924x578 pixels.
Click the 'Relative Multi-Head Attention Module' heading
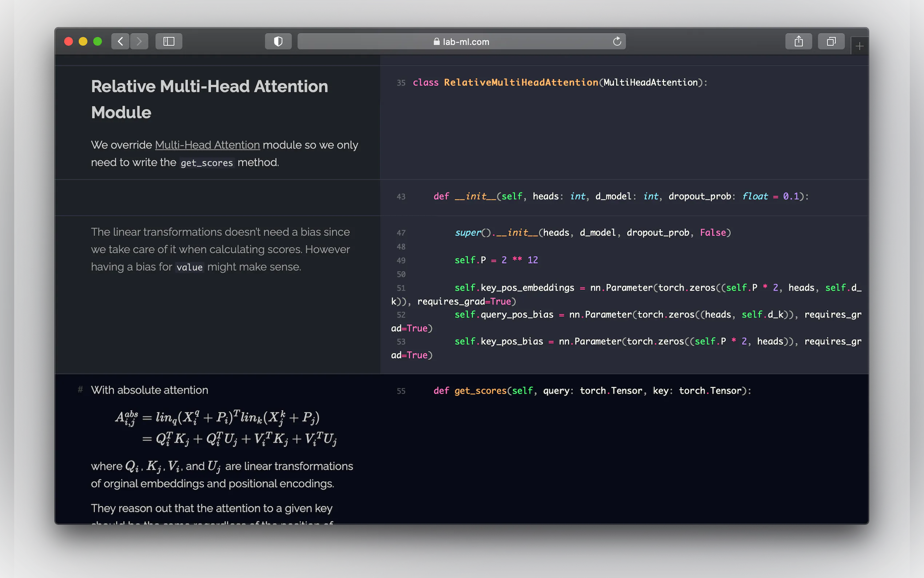(x=209, y=99)
